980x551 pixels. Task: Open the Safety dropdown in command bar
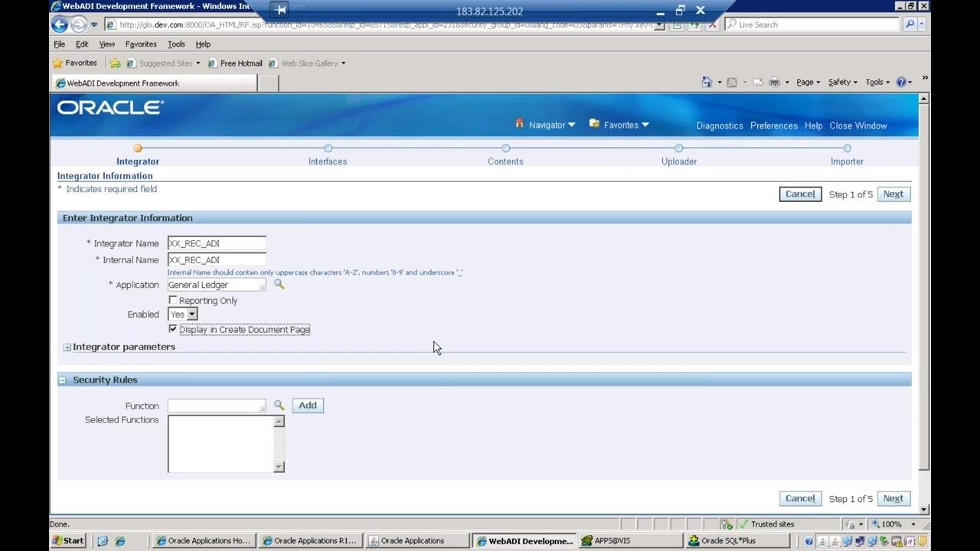pos(842,82)
